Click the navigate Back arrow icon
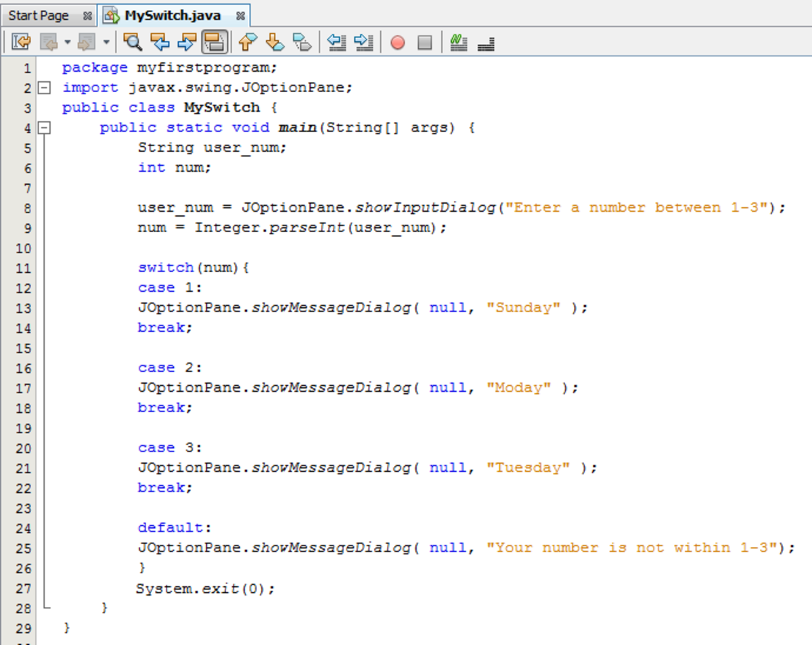This screenshot has height=645, width=812. tap(50, 43)
